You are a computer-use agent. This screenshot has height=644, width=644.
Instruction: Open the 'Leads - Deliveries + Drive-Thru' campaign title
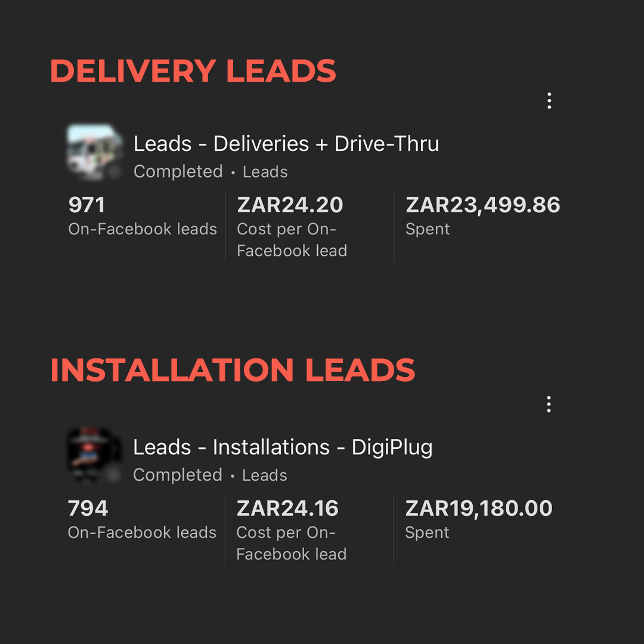click(x=286, y=144)
